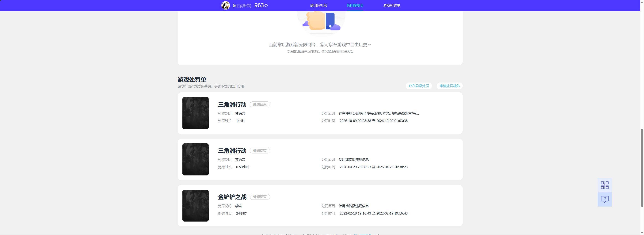Click the 游戏处罚单 section heading
644x235 pixels.
point(192,80)
